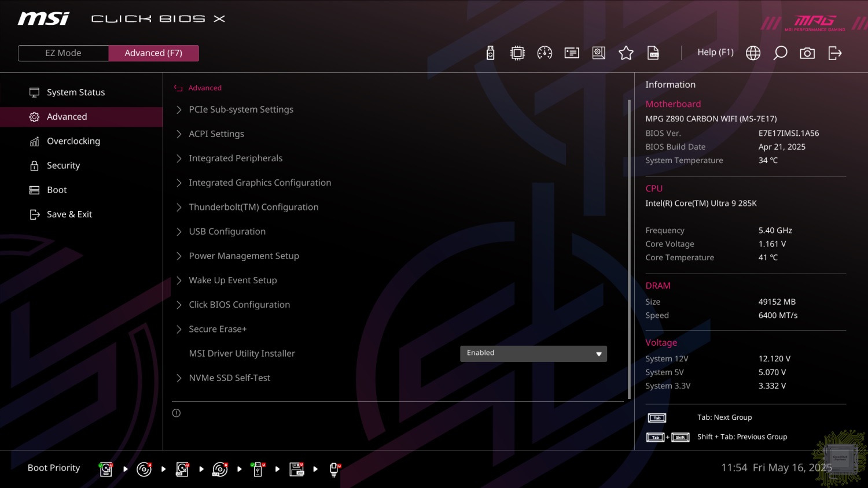Open the hardware monitor gear icon

599,53
